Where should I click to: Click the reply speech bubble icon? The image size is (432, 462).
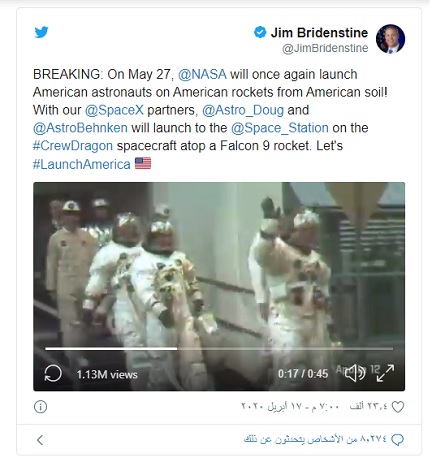click(x=397, y=440)
